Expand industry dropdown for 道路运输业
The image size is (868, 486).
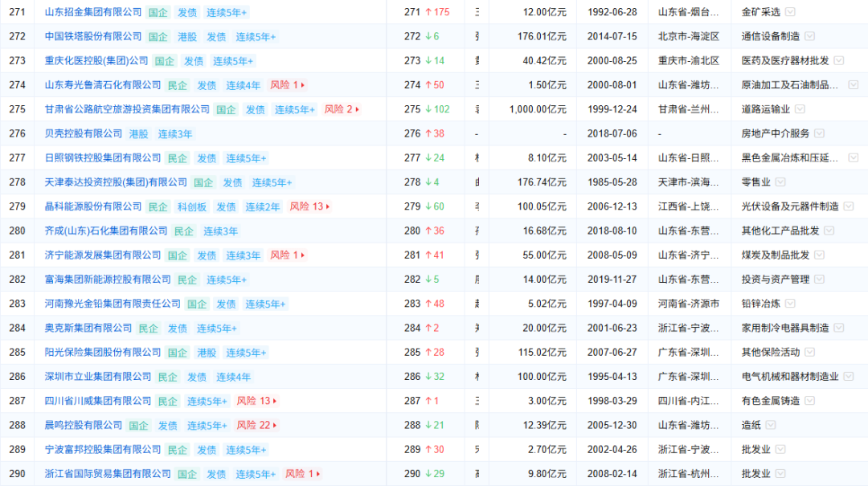pyautogui.click(x=800, y=109)
